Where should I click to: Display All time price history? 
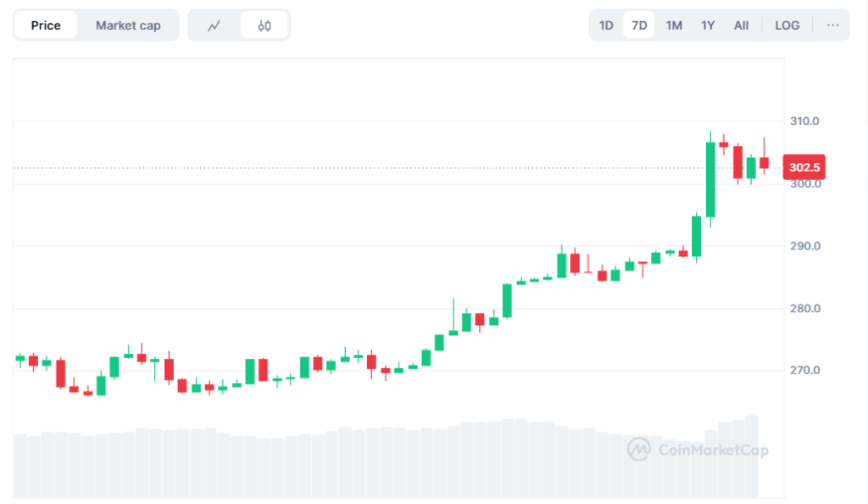point(741,25)
